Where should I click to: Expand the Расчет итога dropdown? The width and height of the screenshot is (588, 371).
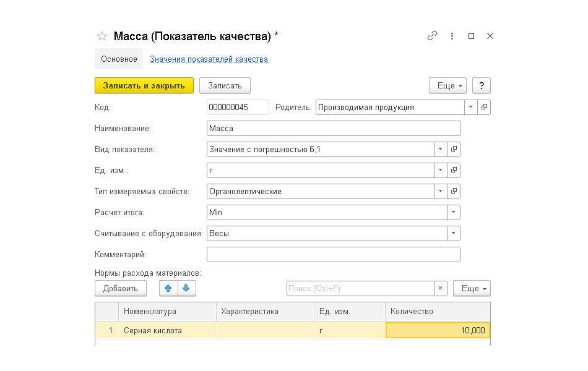tap(453, 212)
